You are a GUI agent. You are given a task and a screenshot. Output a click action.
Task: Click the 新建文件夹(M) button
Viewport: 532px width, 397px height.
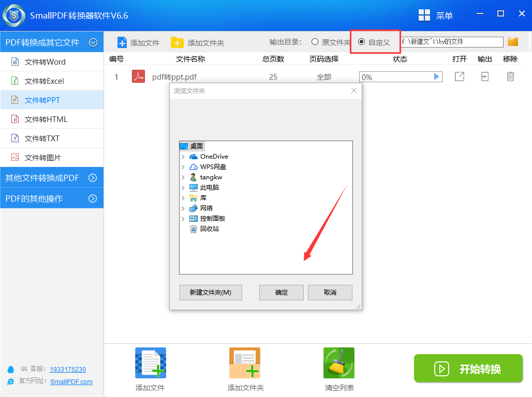point(210,293)
